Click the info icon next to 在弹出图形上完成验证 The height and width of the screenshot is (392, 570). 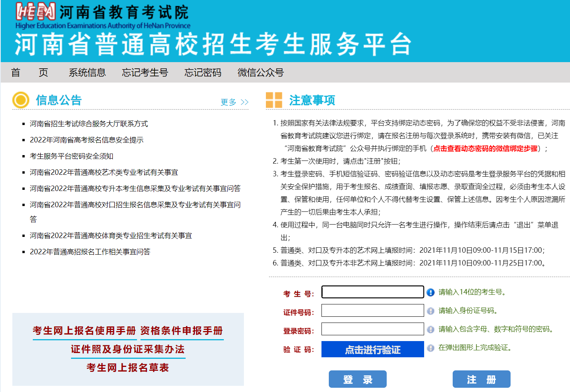tap(431, 348)
